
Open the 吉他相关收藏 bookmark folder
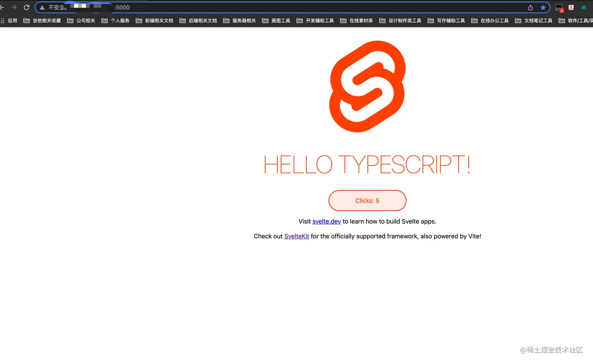click(x=42, y=20)
